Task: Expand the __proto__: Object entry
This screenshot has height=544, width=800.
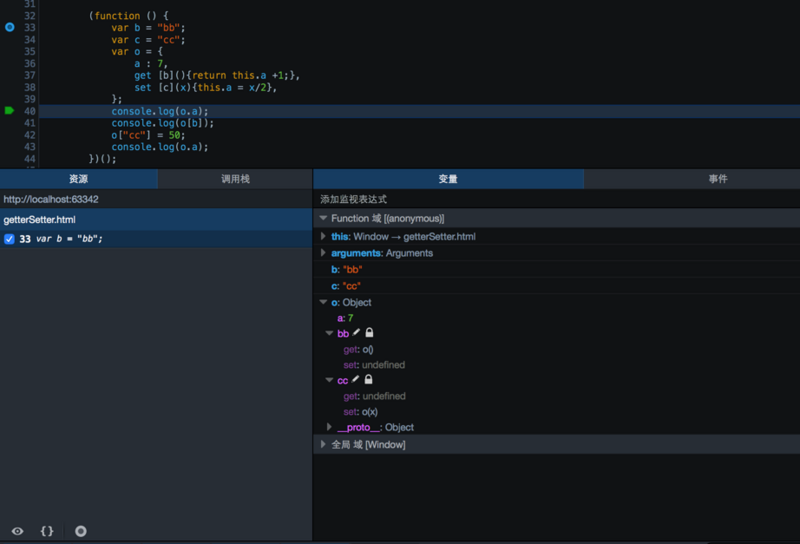Action: coord(330,427)
